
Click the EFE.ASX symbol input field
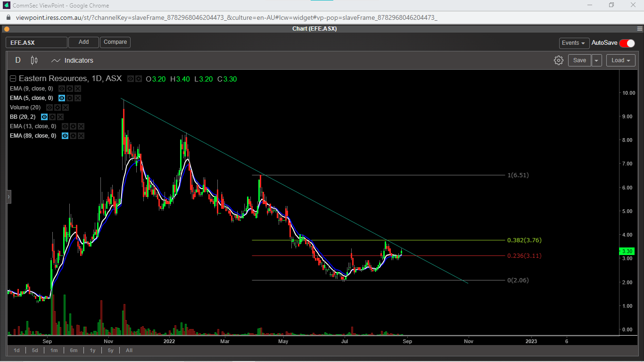(36, 42)
